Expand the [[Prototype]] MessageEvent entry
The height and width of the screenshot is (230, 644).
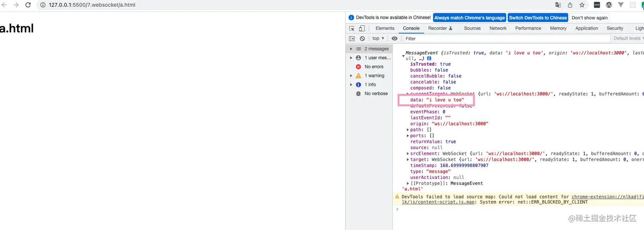[408, 183]
